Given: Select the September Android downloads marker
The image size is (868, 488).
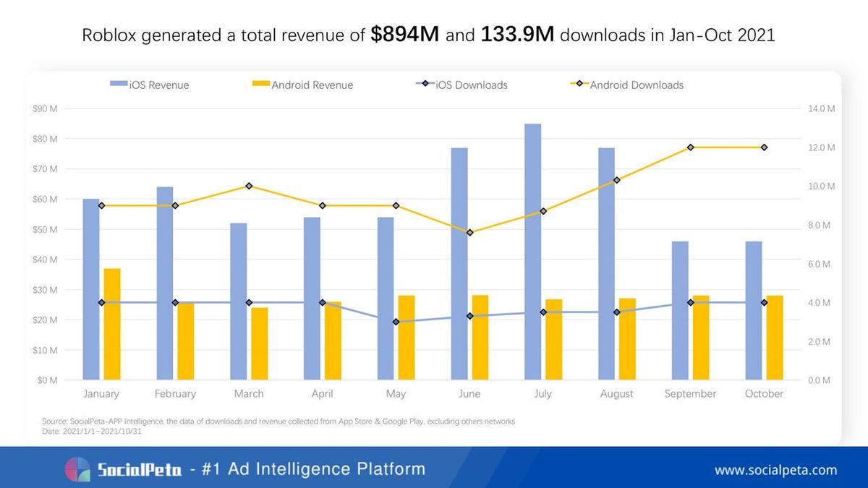Looking at the screenshot, I should coord(690,147).
